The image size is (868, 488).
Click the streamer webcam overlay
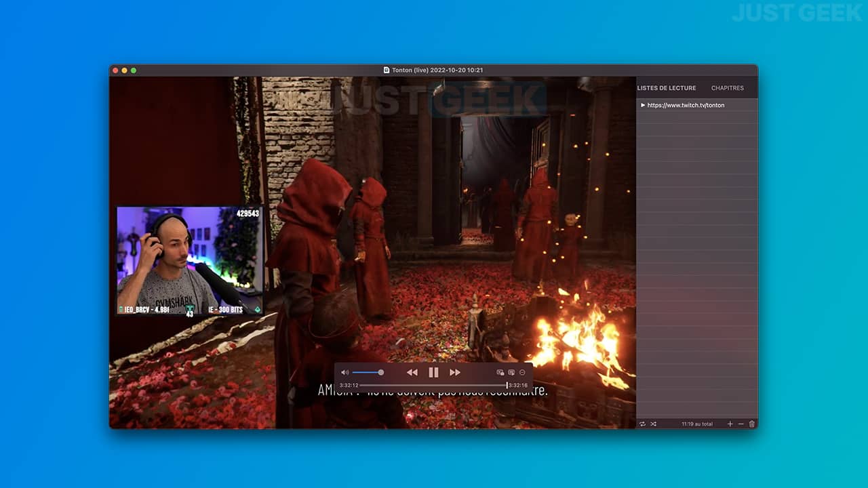[x=190, y=260]
